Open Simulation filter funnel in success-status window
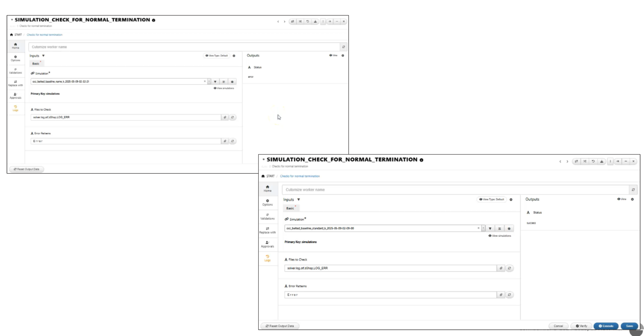The height and width of the screenshot is (336, 644). point(490,228)
